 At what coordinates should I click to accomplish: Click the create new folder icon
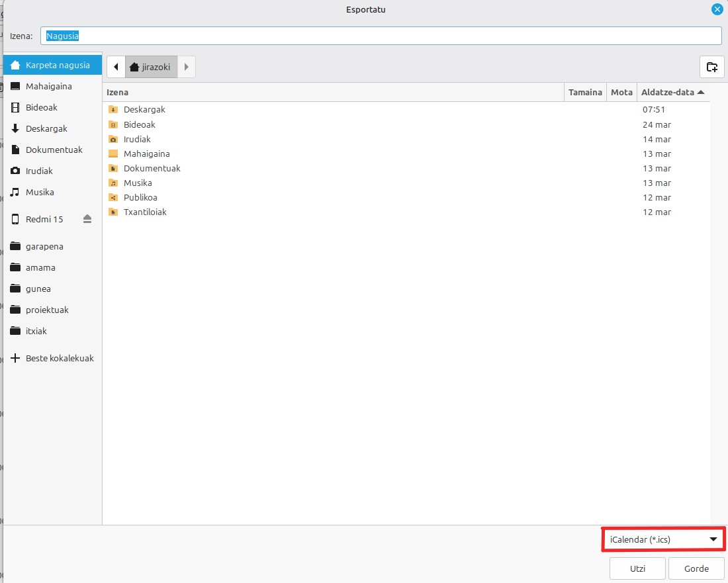tap(711, 66)
